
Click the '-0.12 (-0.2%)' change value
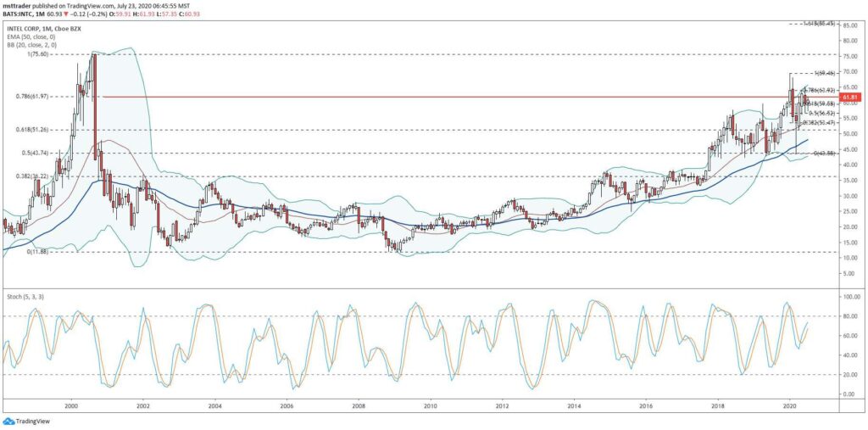[x=88, y=14]
